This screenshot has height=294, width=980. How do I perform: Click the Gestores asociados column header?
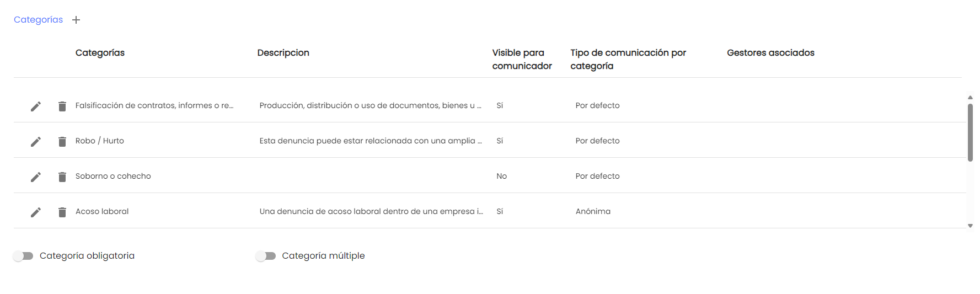(x=770, y=53)
